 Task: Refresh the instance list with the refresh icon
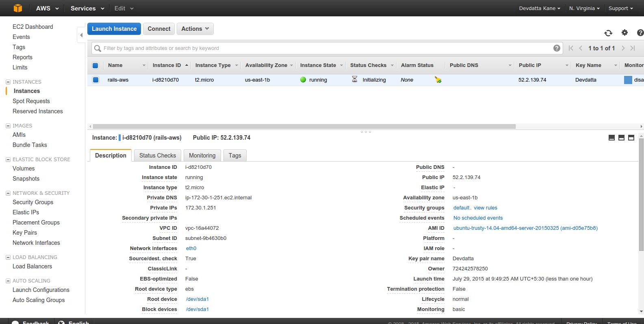coord(608,33)
